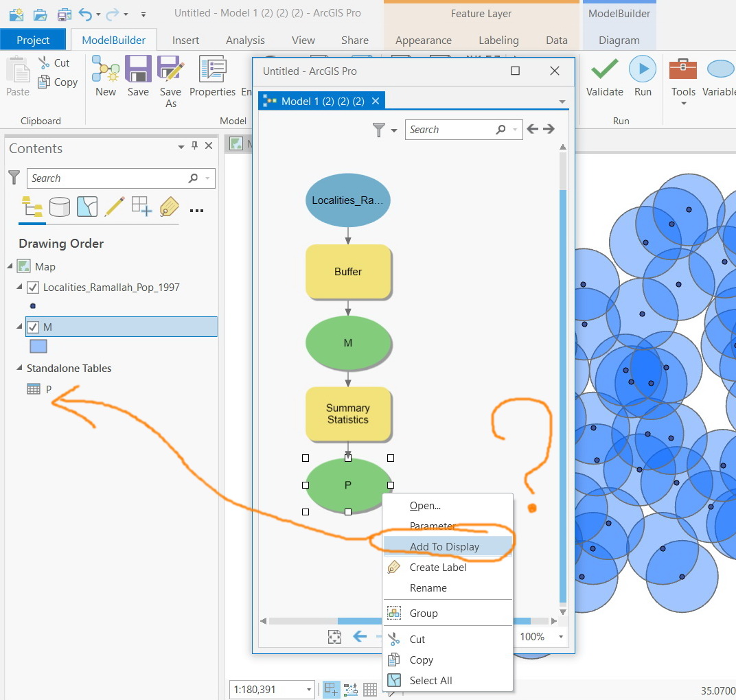
Task: Click the model view vertical scrollbar
Action: coord(563,397)
